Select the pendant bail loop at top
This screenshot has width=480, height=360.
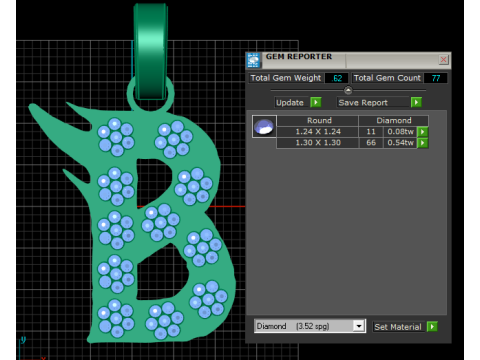pos(151,52)
